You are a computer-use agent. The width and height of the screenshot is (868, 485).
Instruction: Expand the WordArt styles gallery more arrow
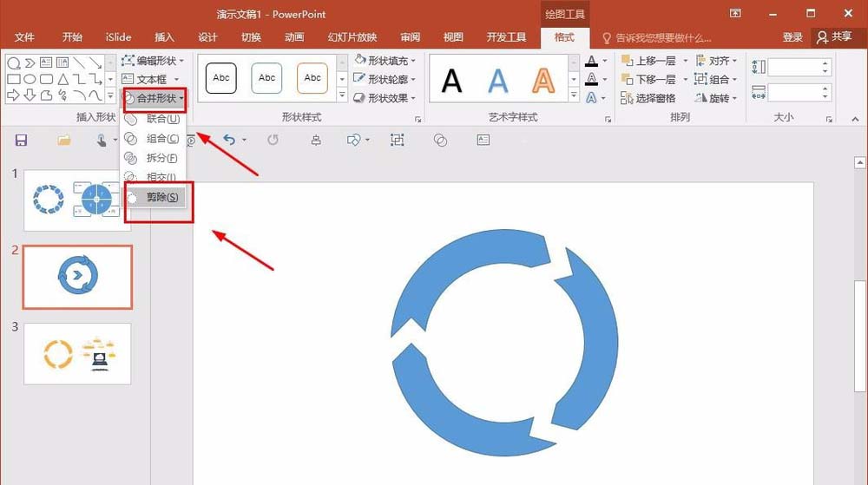(574, 95)
